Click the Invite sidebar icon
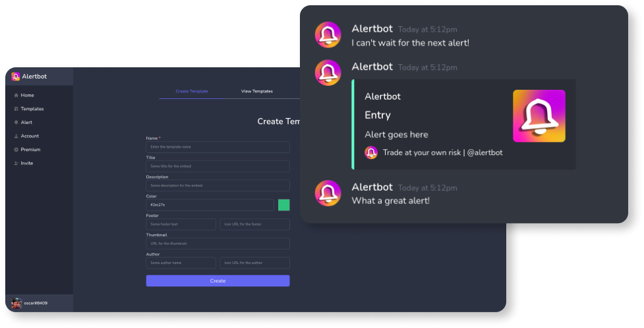 pos(16,163)
